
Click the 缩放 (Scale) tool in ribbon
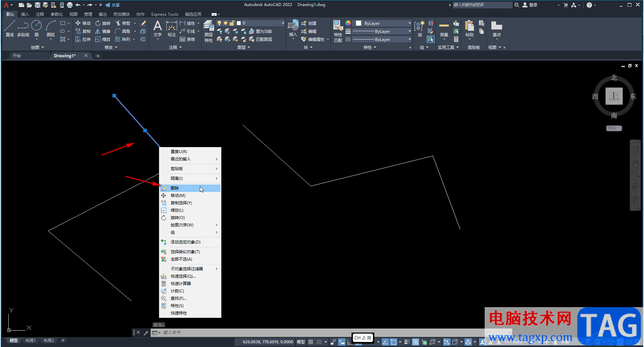tap(103, 39)
